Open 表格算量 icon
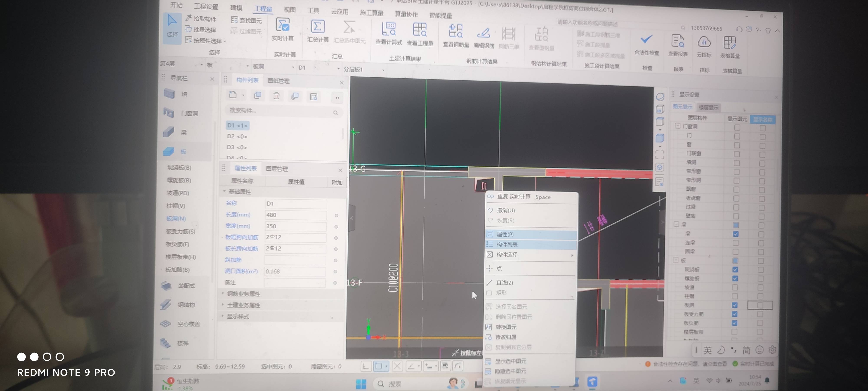 pos(730,43)
